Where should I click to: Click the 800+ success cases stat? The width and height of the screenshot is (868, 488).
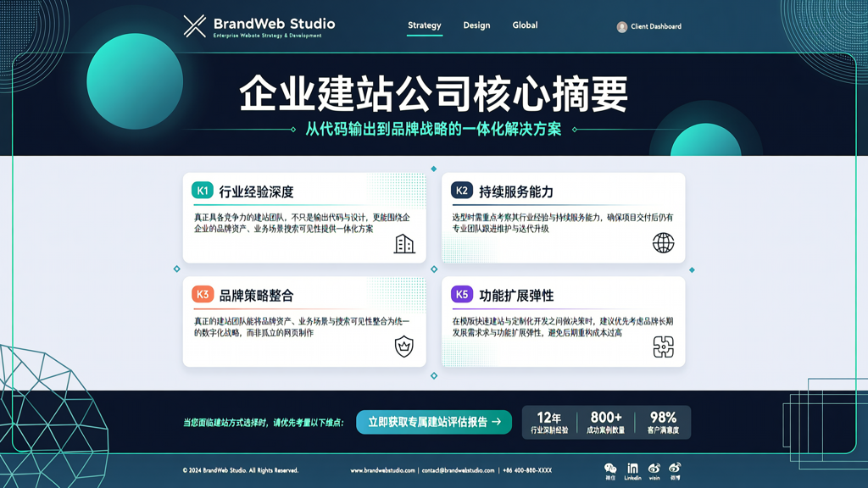point(605,422)
